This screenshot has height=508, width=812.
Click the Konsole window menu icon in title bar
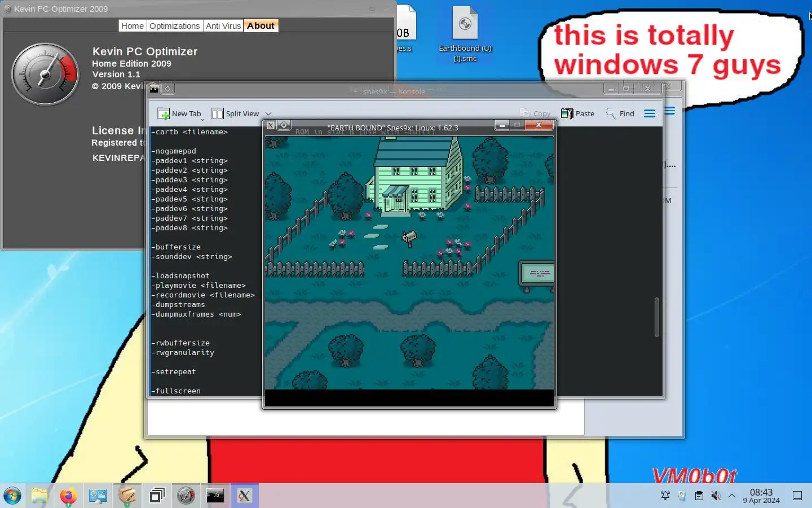(154, 89)
